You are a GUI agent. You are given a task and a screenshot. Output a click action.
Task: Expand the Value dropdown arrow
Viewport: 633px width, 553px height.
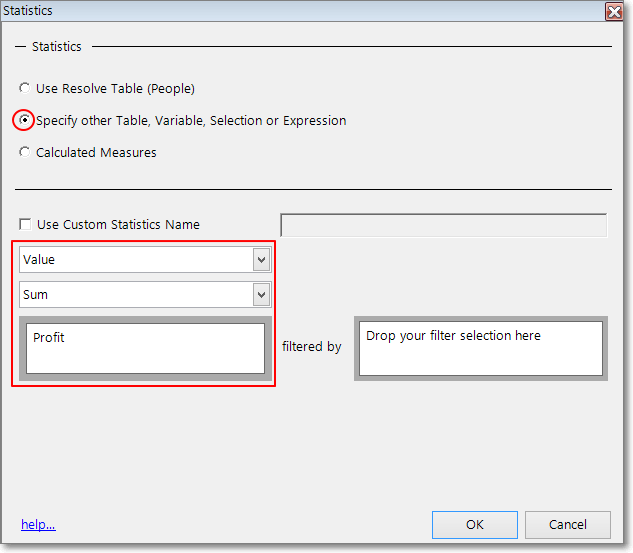click(261, 260)
